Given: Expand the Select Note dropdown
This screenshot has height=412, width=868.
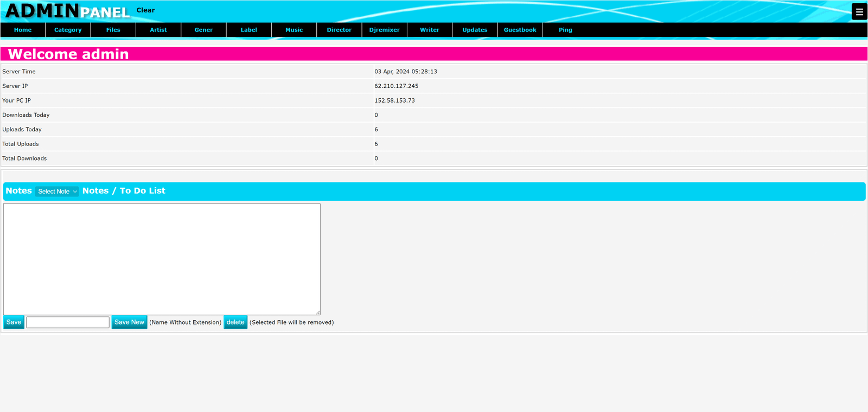Looking at the screenshot, I should pos(58,192).
